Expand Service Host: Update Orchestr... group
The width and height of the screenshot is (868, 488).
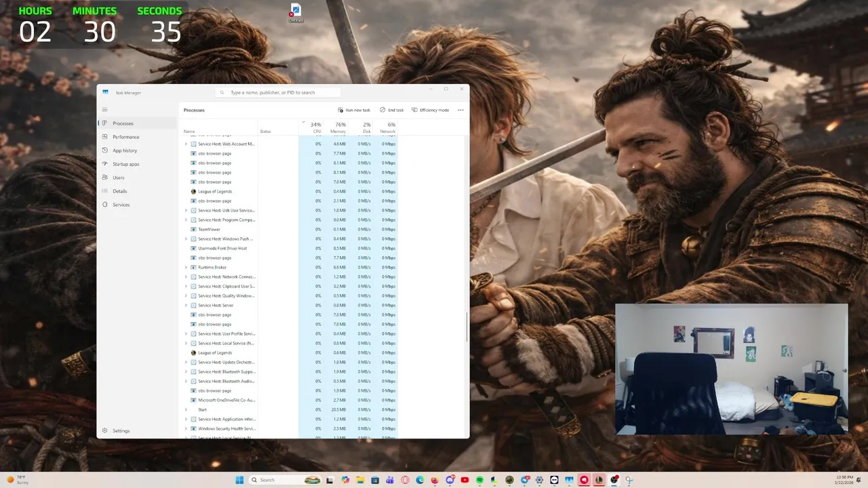click(x=186, y=362)
